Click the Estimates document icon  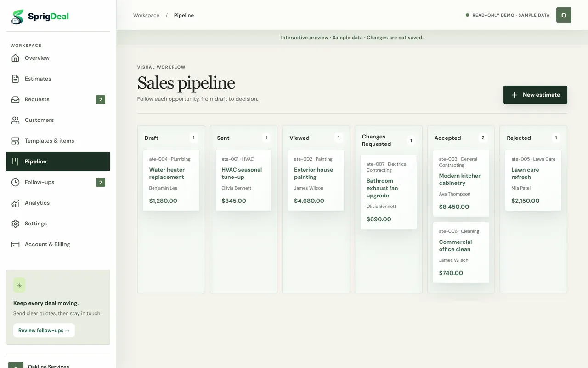pyautogui.click(x=16, y=79)
